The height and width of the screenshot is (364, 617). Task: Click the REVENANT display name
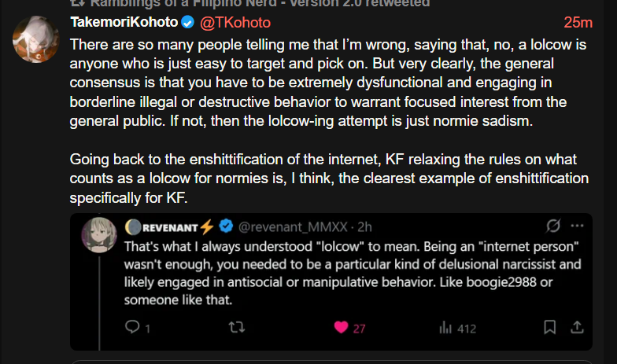click(170, 227)
